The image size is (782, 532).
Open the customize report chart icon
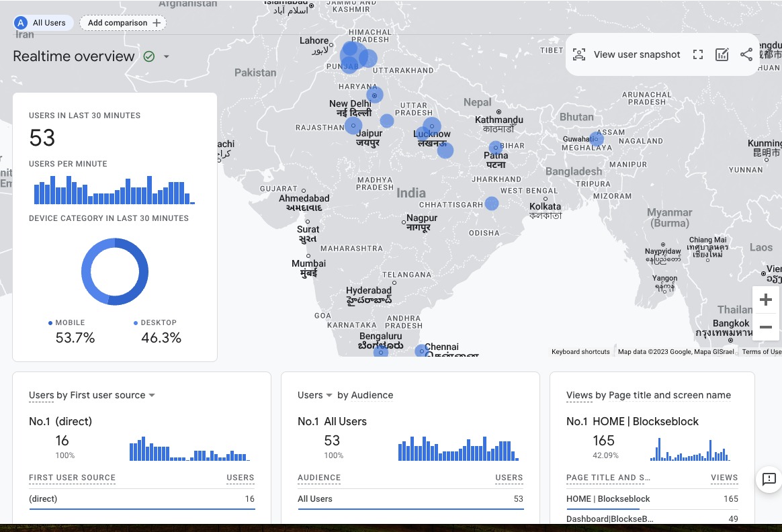[722, 54]
